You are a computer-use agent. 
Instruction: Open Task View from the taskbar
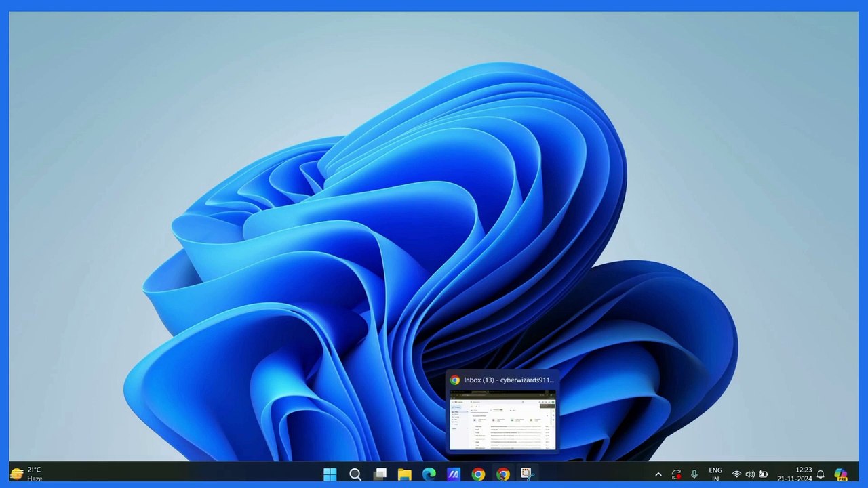[x=380, y=474]
